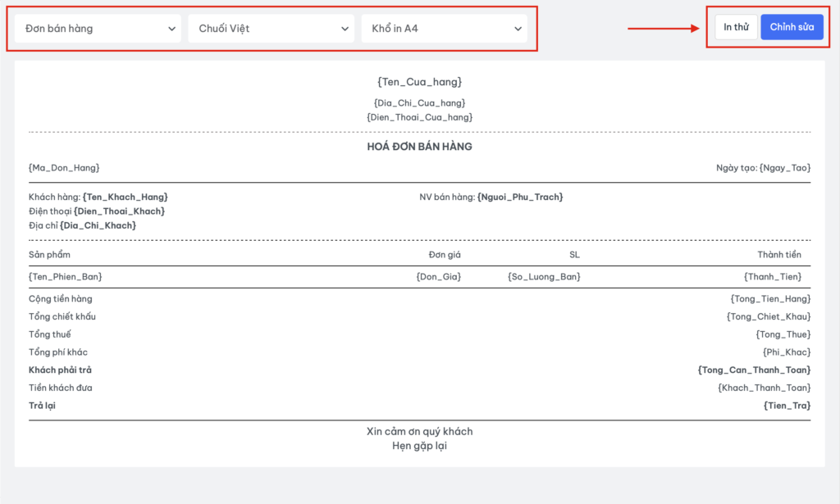
Task: Select the {Ten_Phien_Ban} product row placeholder
Action: (x=66, y=277)
